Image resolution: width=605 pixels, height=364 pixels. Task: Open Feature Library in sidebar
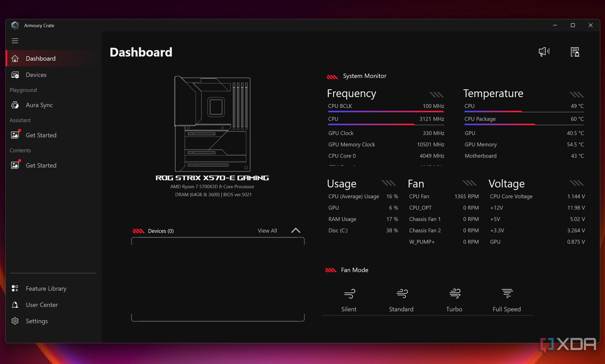(46, 289)
